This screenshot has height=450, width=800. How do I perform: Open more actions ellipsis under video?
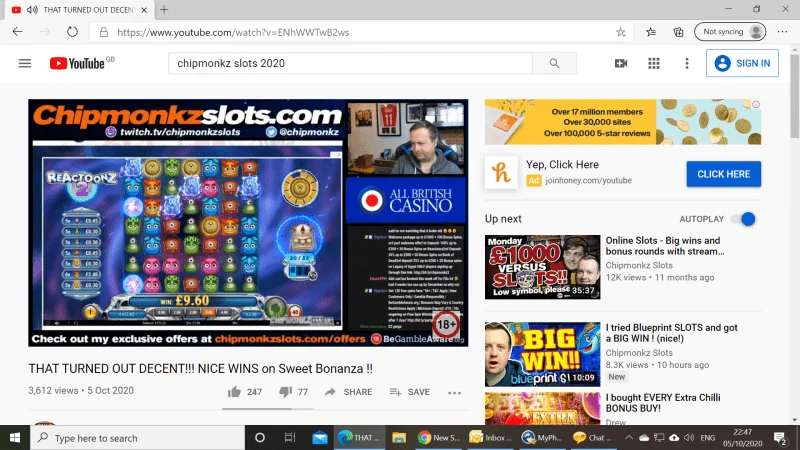[x=454, y=392]
